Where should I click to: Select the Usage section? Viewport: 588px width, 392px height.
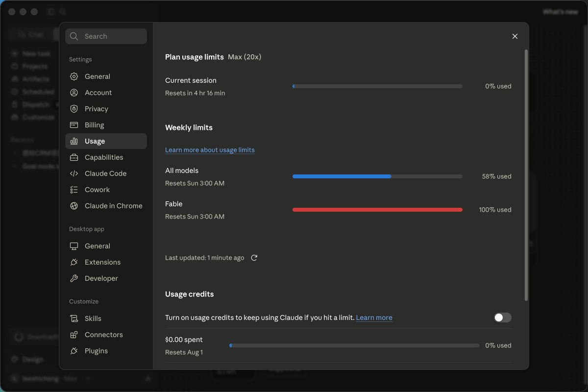coord(106,141)
